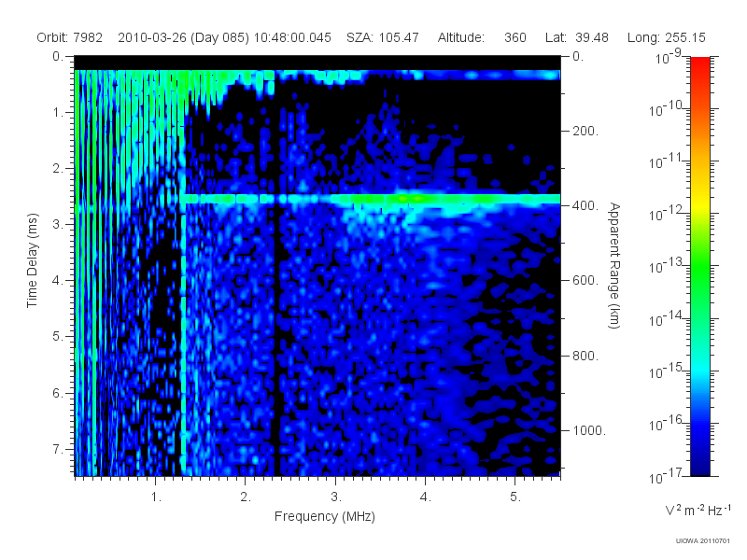Click the Altitude 360 value
Viewport: 747px width, 560px height.
pos(515,37)
